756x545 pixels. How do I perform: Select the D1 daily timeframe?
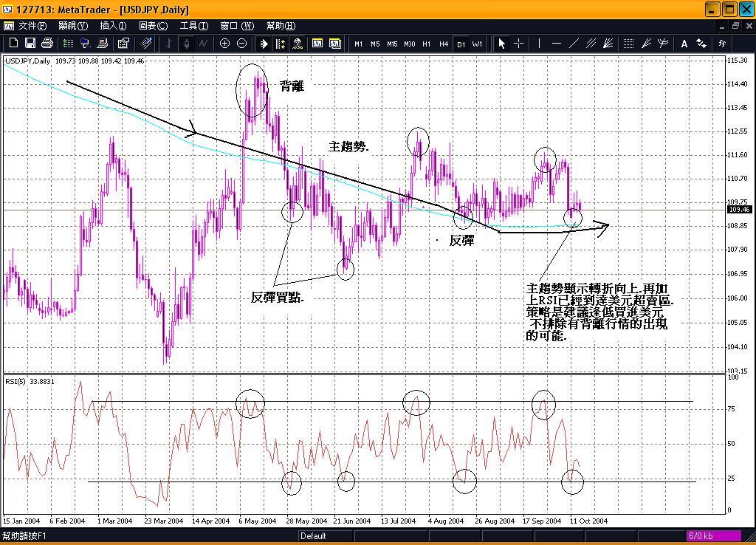click(x=461, y=44)
